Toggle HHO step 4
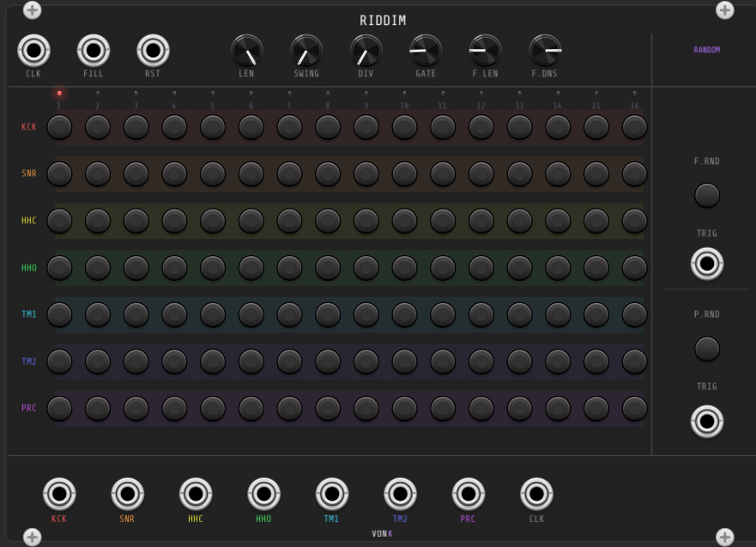The width and height of the screenshot is (756, 547). 174,268
